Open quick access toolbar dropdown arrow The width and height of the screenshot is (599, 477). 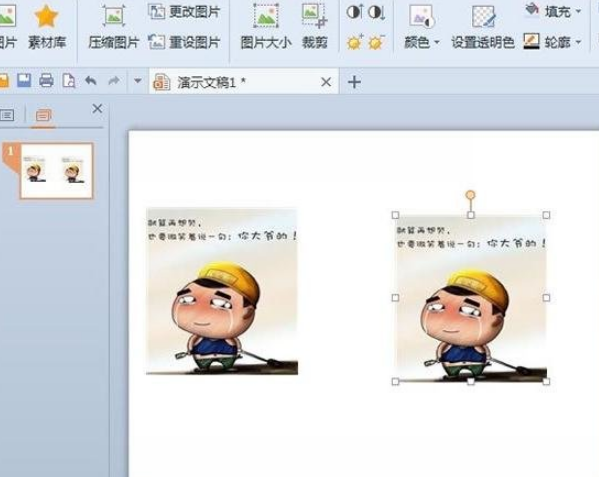point(138,81)
